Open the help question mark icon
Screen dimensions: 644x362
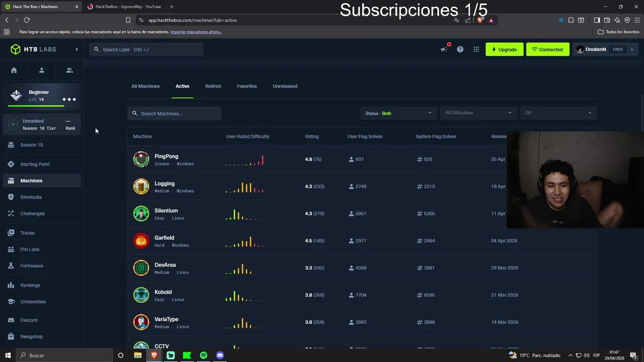click(460, 49)
